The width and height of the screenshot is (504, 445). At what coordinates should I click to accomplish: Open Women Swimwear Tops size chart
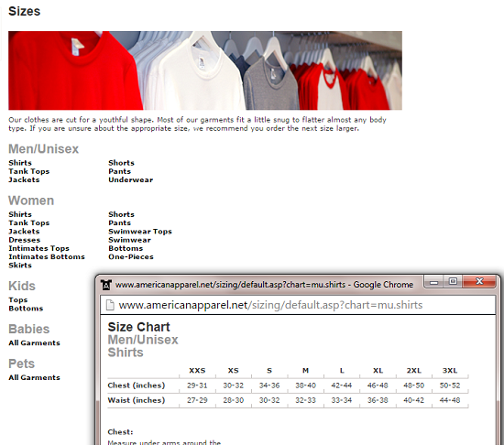pos(140,232)
